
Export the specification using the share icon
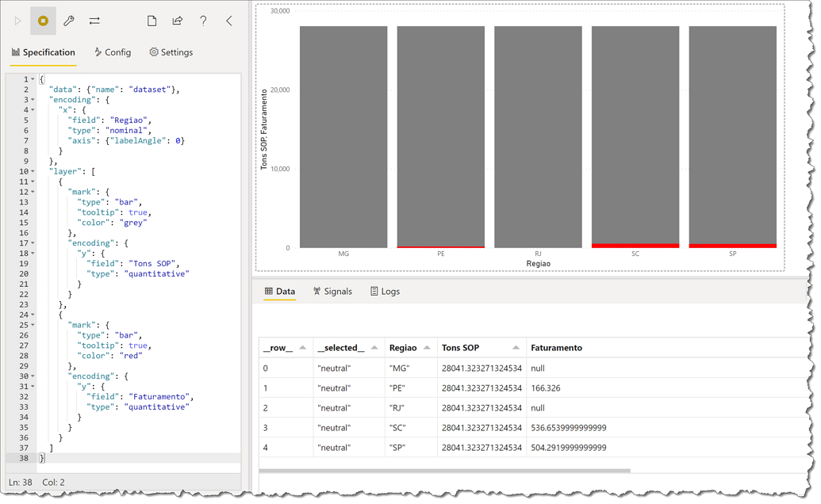[176, 21]
